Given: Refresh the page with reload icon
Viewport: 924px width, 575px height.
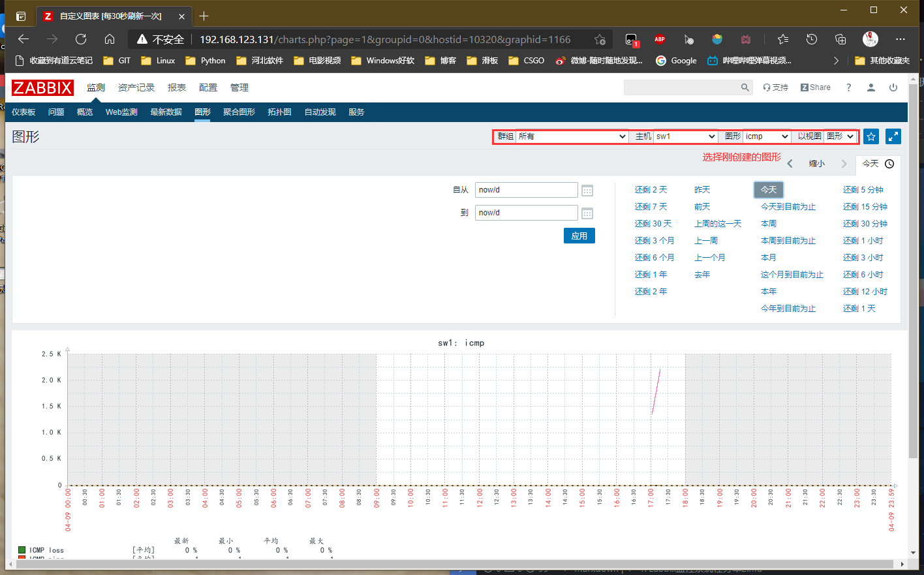Looking at the screenshot, I should [81, 39].
